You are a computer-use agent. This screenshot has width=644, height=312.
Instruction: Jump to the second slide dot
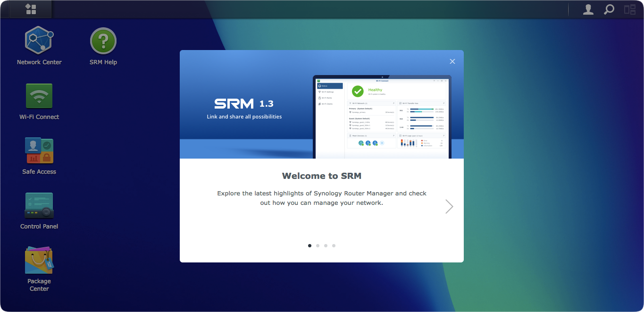coord(318,245)
